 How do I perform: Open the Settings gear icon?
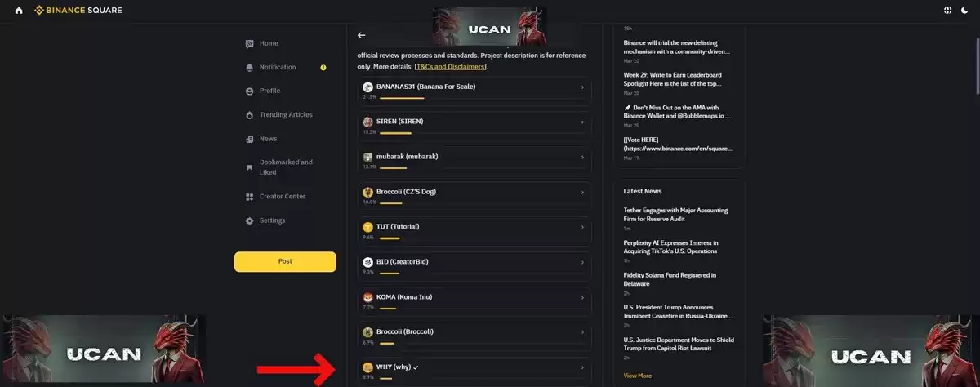pyautogui.click(x=250, y=220)
